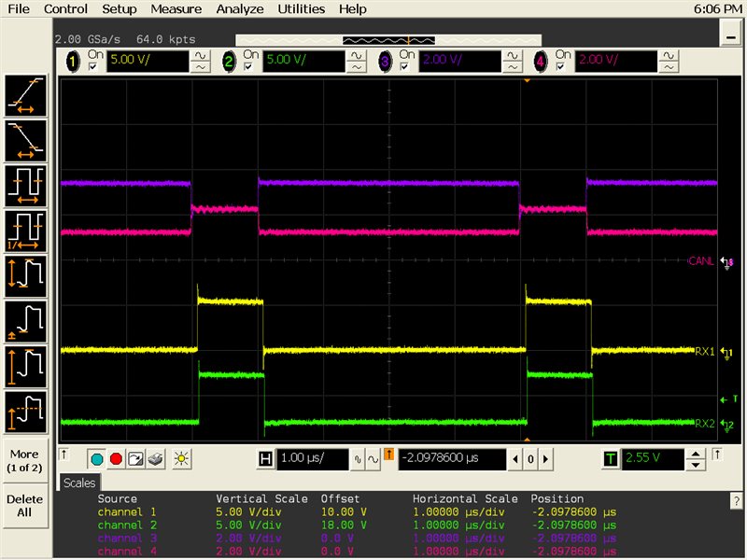Select the peak-to-peak voltage measurement icon
This screenshot has width=747, height=560.
pos(26,276)
